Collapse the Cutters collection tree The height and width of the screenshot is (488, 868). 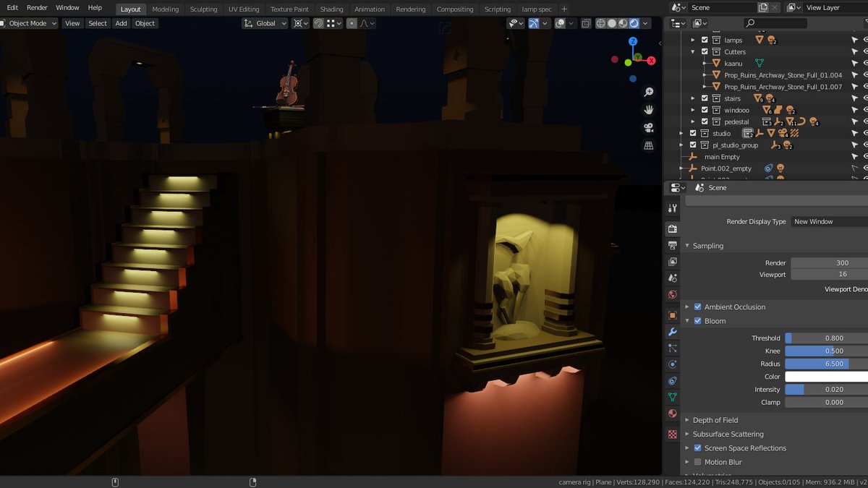[693, 51]
